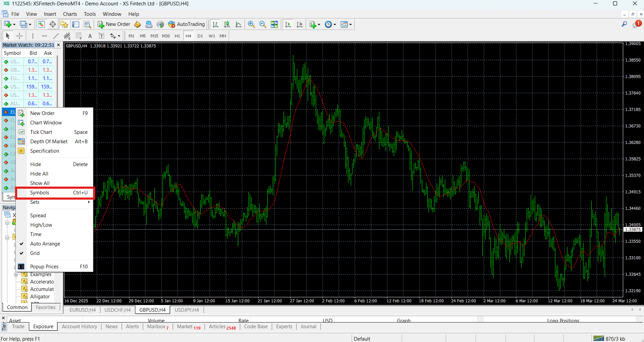The image size is (644, 342).
Task: Select the Text tool marked A
Action: pyautogui.click(x=90, y=36)
